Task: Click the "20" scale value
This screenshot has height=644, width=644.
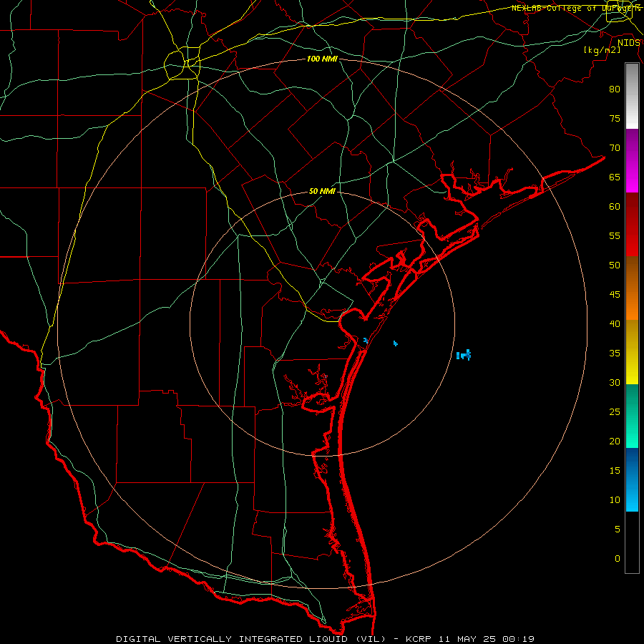Action: coord(615,441)
